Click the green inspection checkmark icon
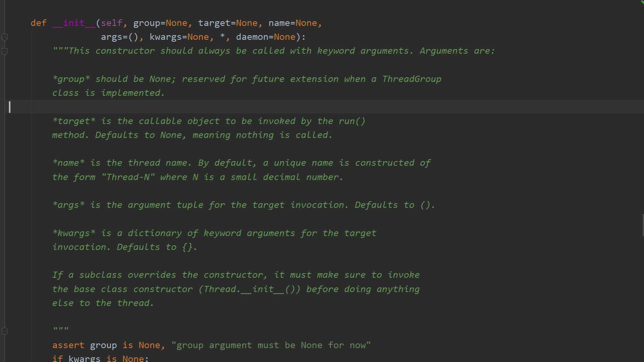644x362 pixels. click(x=642, y=2)
